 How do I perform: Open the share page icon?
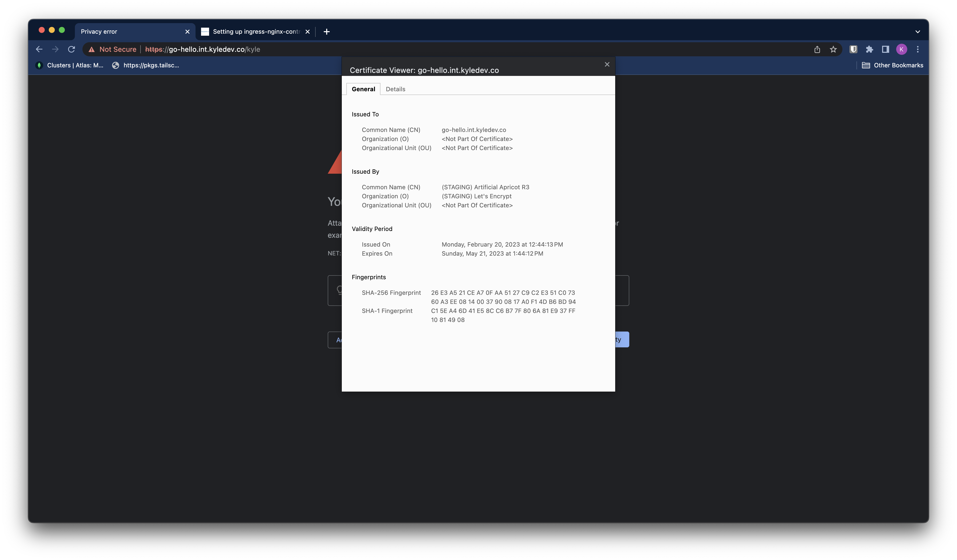tap(817, 49)
